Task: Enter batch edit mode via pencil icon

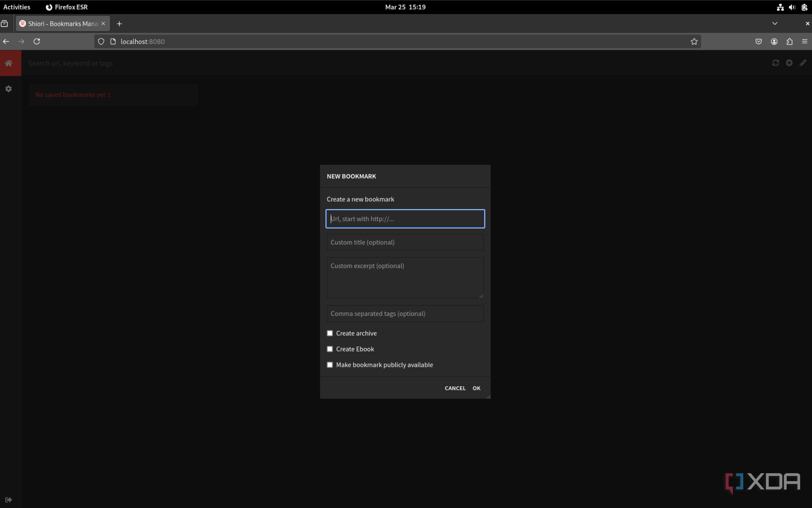Action: point(803,63)
